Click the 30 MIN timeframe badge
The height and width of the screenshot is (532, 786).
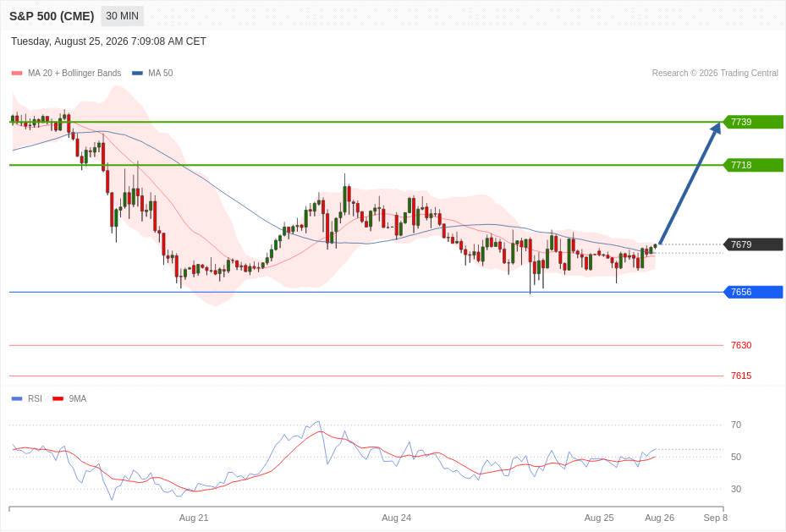tap(123, 16)
